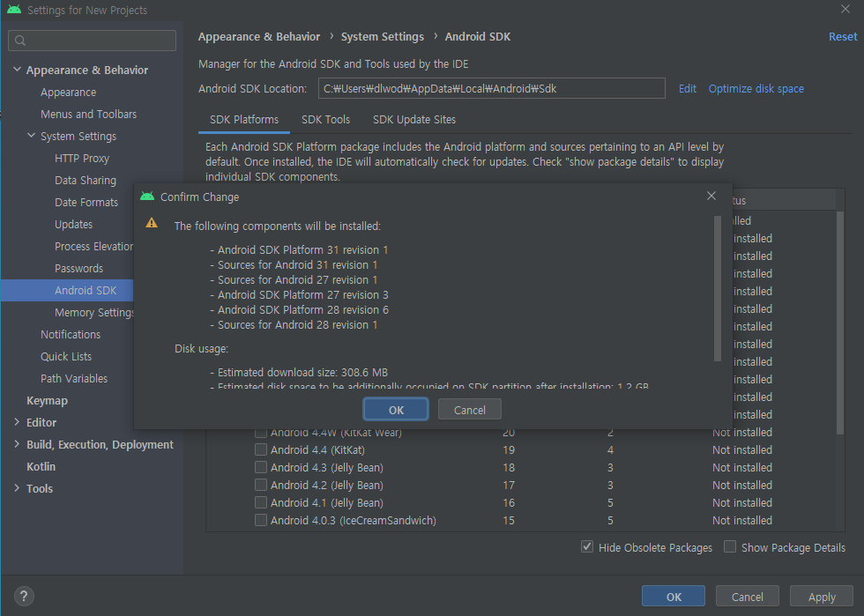Click the Android logo in Settings title bar
Screen dimensions: 864x616
coord(14,10)
